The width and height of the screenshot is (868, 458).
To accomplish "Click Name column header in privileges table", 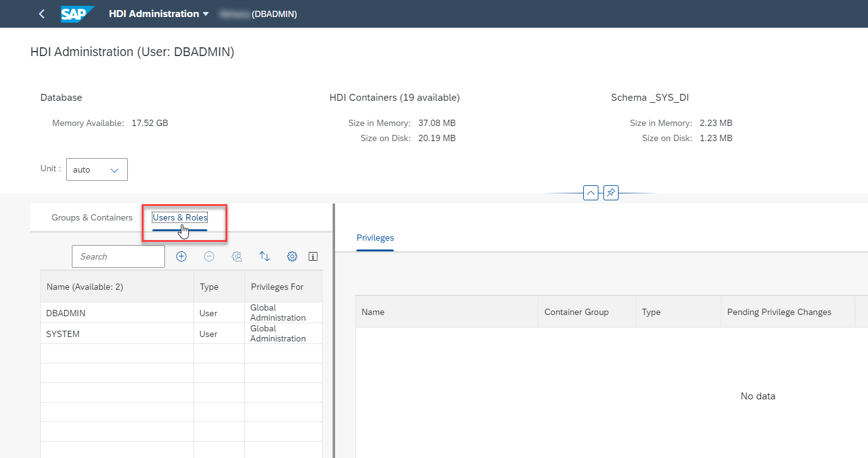I will [x=447, y=312].
